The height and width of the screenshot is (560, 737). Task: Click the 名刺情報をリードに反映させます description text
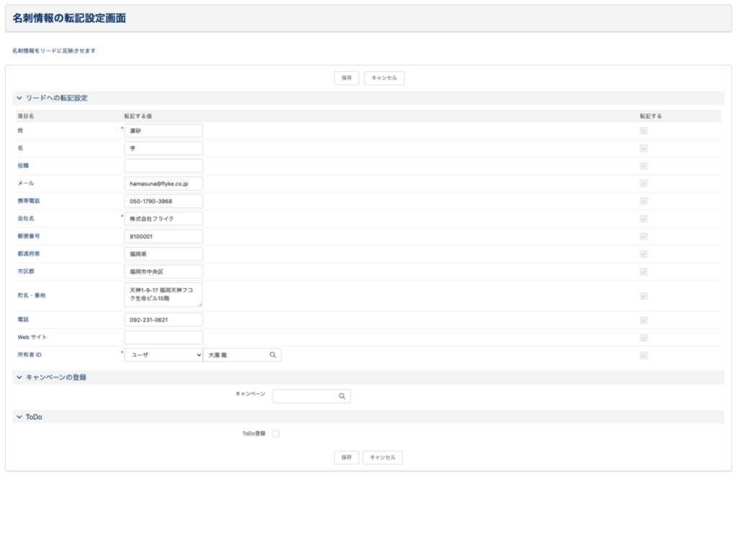[x=53, y=51]
